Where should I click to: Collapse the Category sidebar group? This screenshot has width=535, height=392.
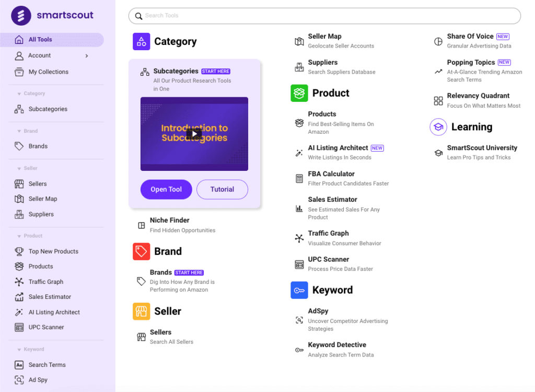point(19,94)
